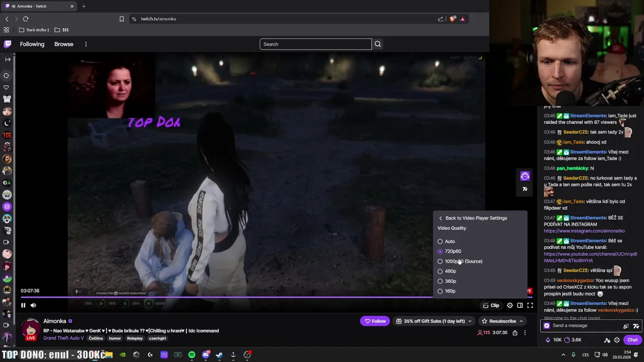Open the chat celebration party icon
This screenshot has height=362, width=644.
click(626, 326)
